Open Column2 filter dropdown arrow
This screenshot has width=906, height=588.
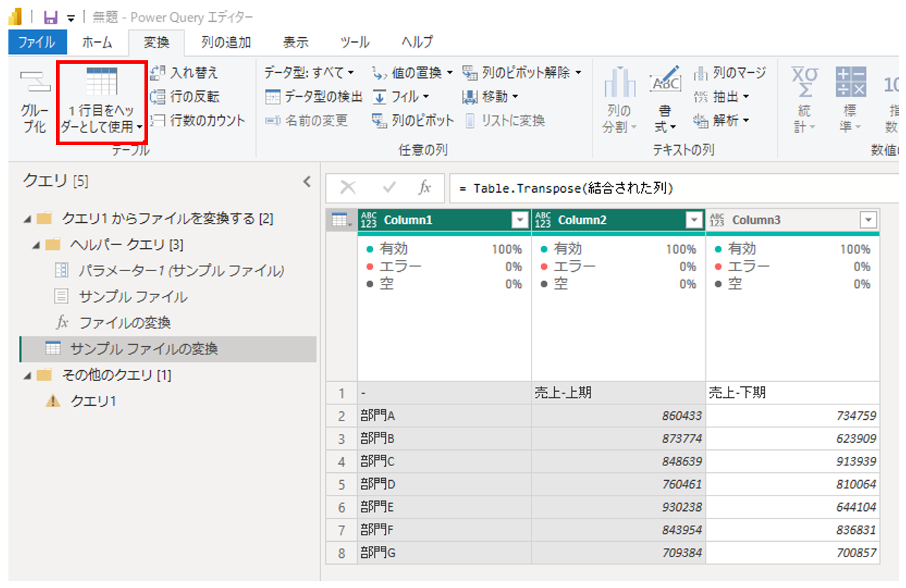click(x=694, y=220)
